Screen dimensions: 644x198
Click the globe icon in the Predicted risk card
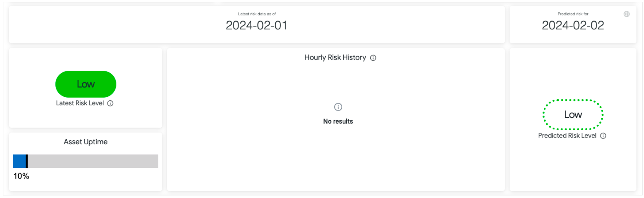[x=626, y=14]
